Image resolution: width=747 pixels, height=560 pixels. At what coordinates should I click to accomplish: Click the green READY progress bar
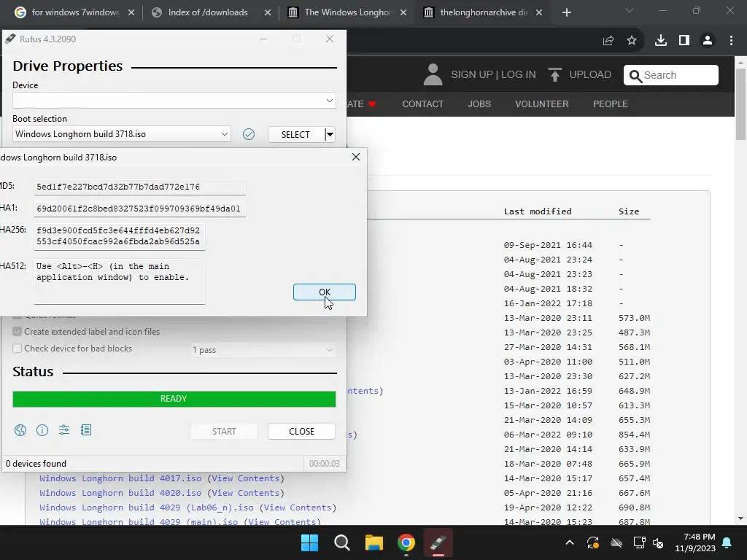click(x=174, y=399)
